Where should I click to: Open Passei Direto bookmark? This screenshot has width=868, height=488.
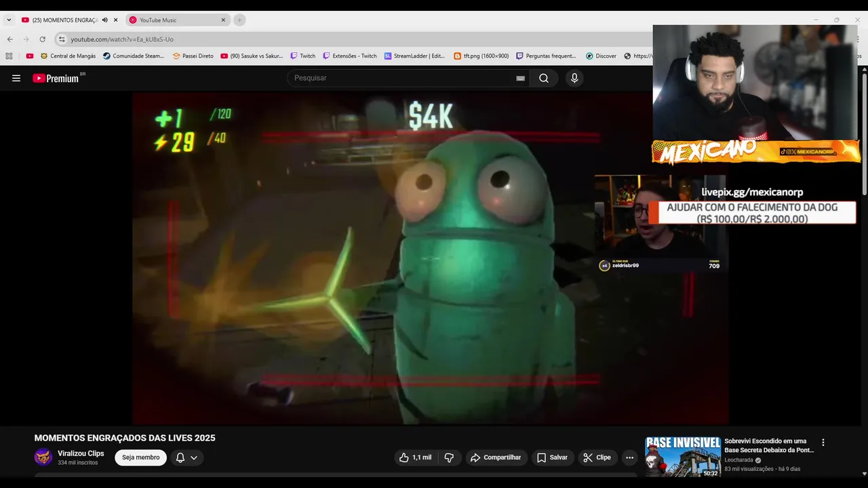(193, 56)
